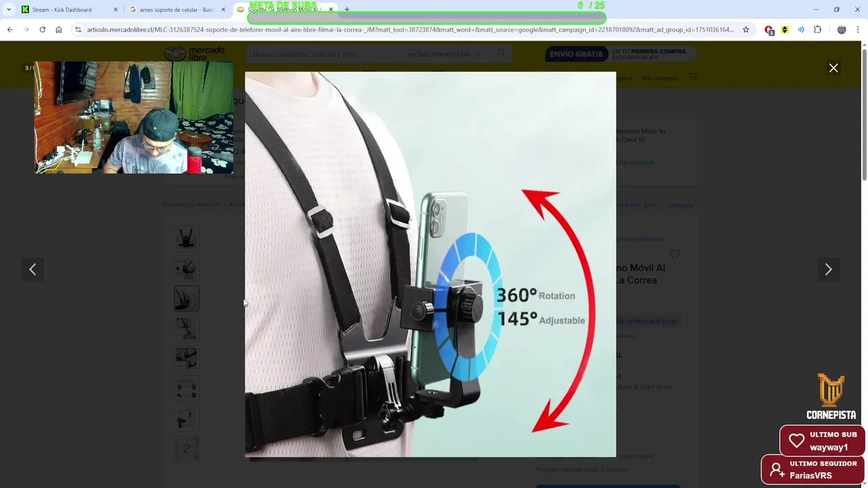The width and height of the screenshot is (868, 488).
Task: Switch to Stream - Kick Dashboard tab
Action: click(x=61, y=9)
